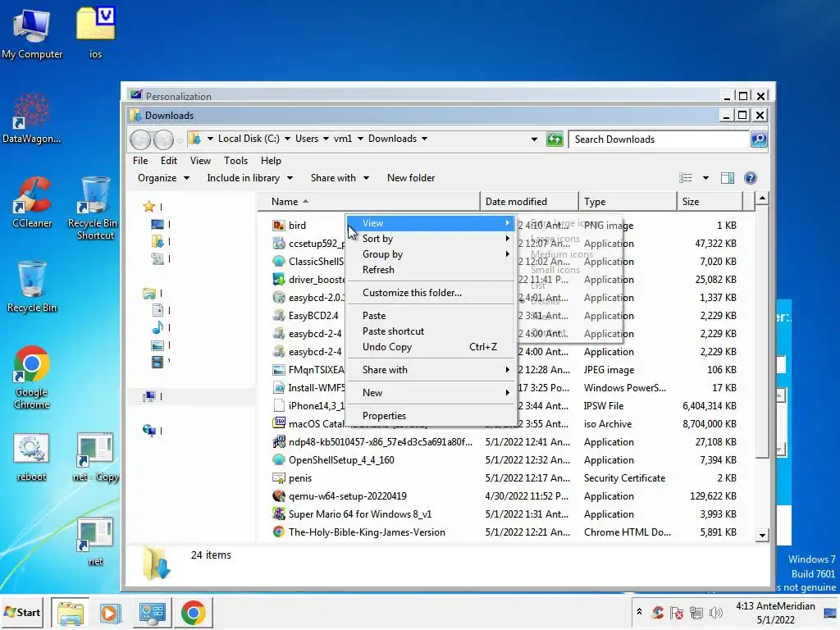Expand arrow after Downloads in address bar
This screenshot has width=840, height=630.
(424, 139)
